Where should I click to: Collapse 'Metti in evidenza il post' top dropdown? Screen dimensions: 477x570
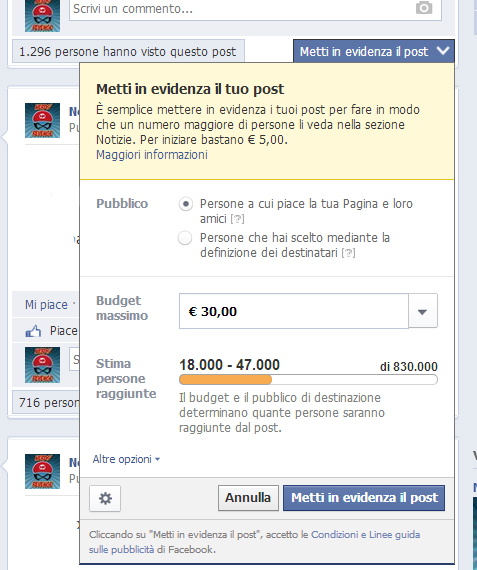pyautogui.click(x=374, y=51)
